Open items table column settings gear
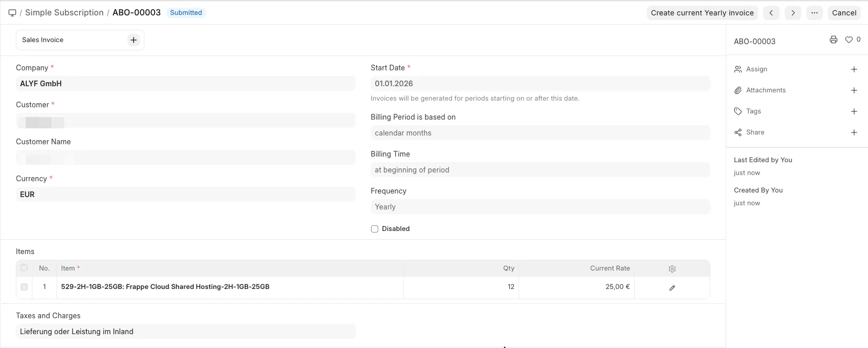 tap(672, 269)
